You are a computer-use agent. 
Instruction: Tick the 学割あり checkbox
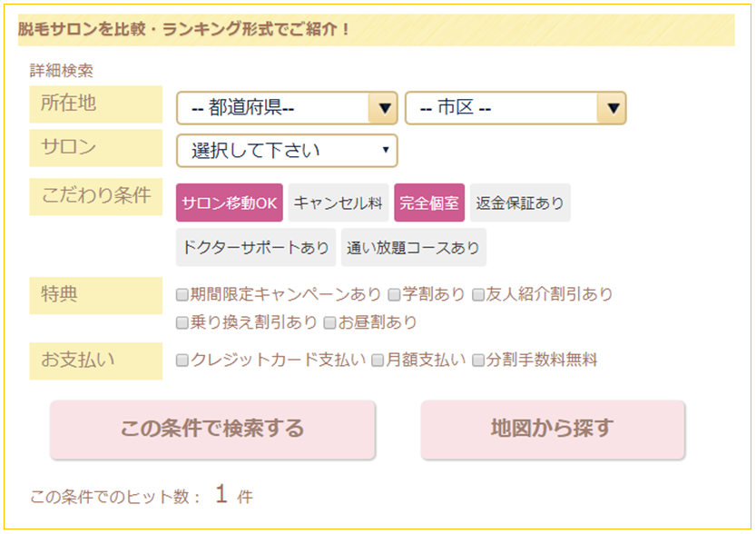[395, 294]
